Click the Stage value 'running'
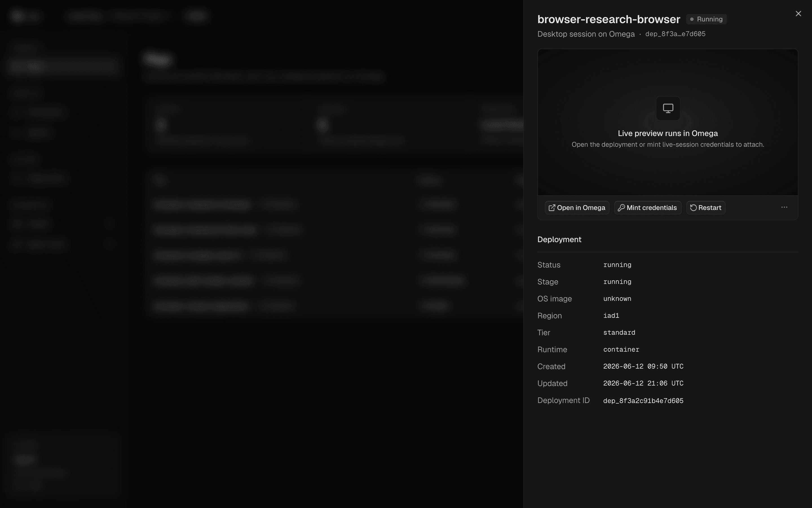Screen dimensions: 812x508 (617, 282)
